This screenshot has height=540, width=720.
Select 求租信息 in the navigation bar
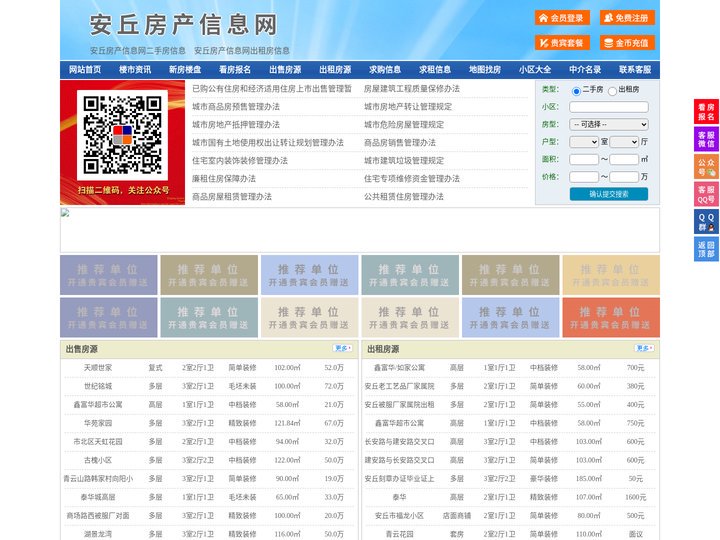435,70
